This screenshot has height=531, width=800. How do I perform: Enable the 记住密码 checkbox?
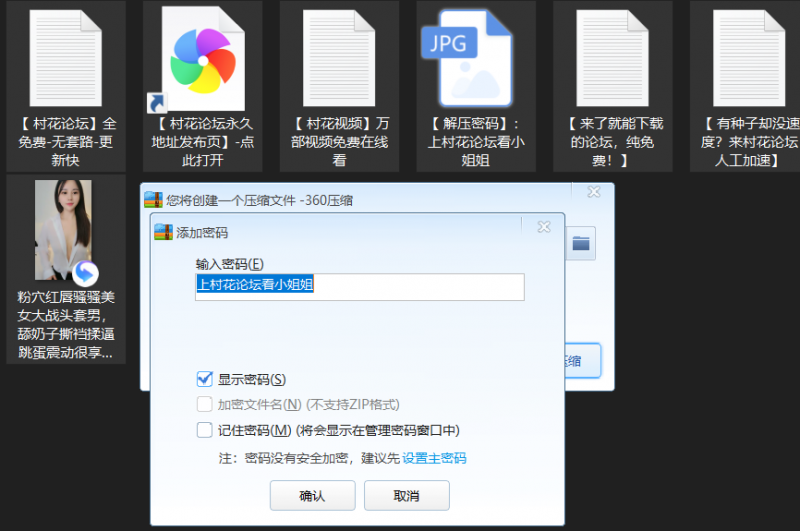pyautogui.click(x=205, y=430)
